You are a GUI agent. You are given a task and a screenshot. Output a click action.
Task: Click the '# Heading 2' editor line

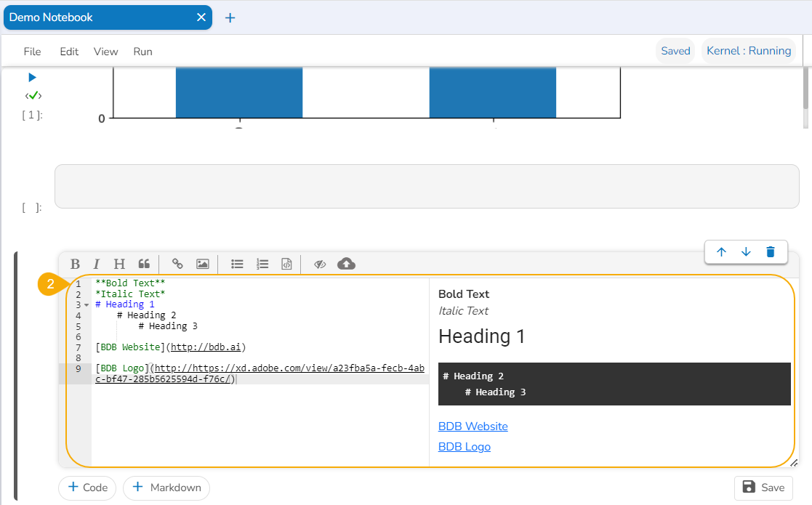click(147, 315)
